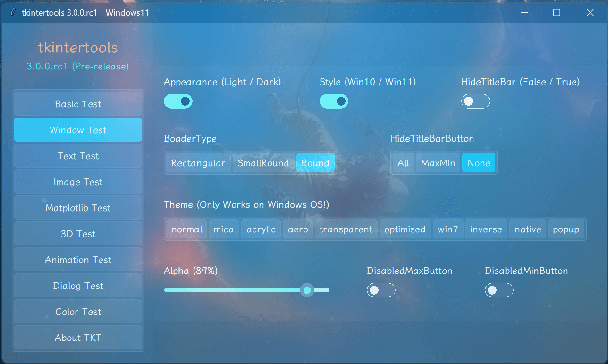Select All under HideTitleBarButton
Screen dimensions: 608x364
pos(403,163)
